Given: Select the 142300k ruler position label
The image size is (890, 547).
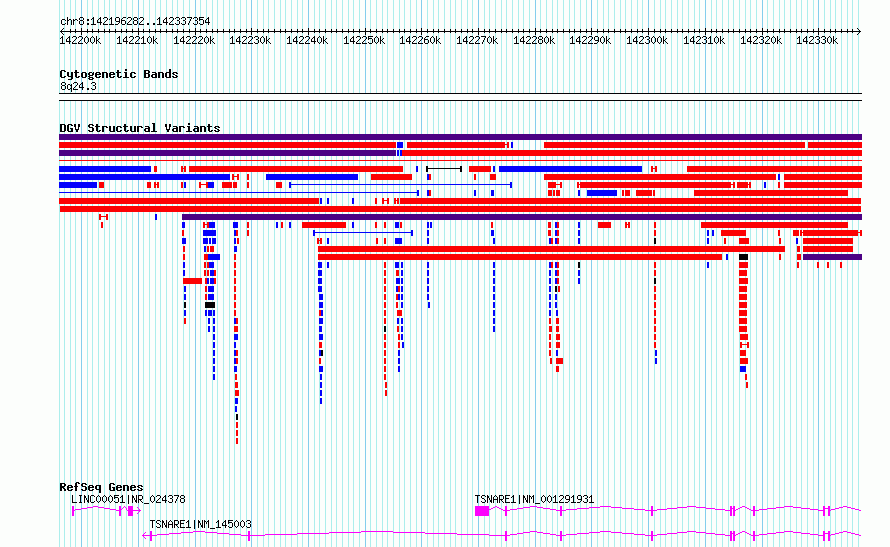Looking at the screenshot, I should 647,41.
